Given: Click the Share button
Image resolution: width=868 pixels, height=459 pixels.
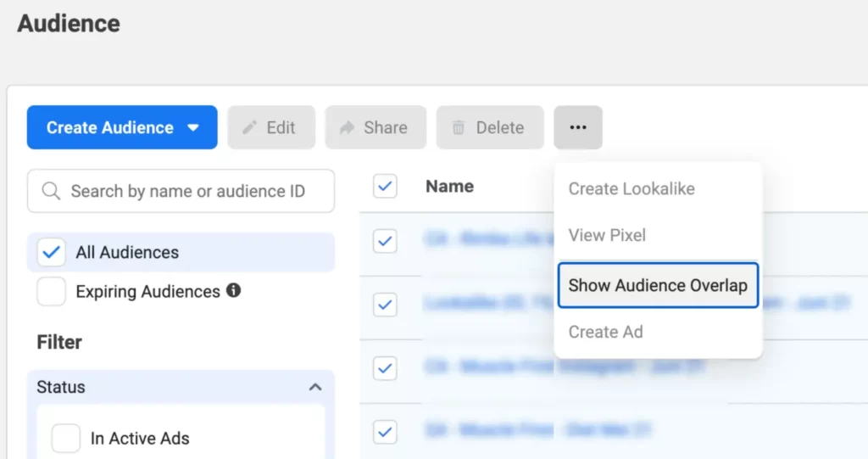Looking at the screenshot, I should 376,127.
